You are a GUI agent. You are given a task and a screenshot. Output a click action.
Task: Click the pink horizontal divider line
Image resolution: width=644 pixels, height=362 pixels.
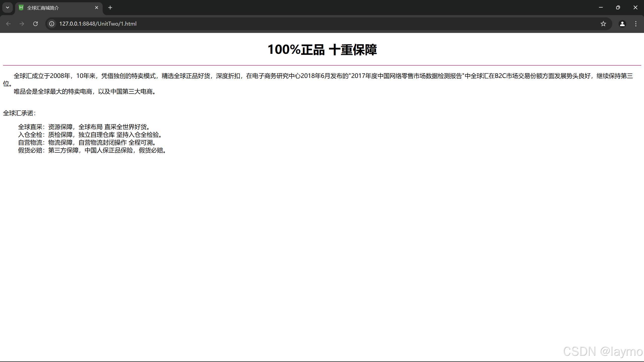(322, 65)
